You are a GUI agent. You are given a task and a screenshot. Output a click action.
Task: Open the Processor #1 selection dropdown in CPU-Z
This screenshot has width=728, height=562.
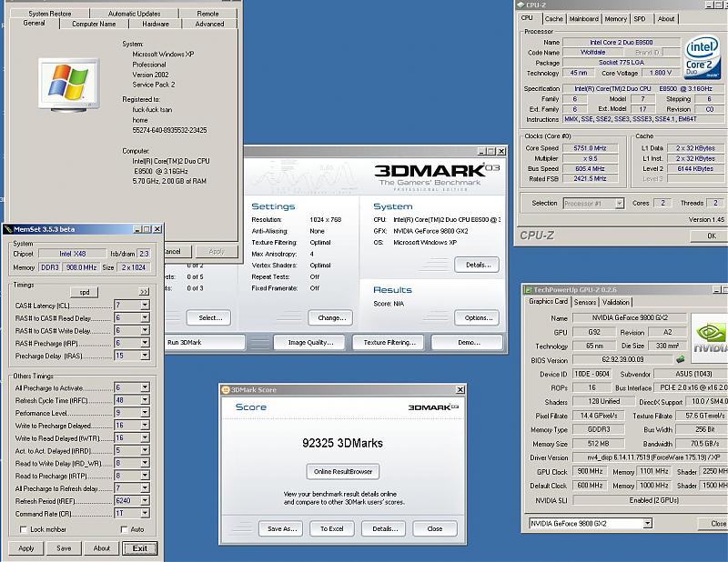tap(620, 204)
